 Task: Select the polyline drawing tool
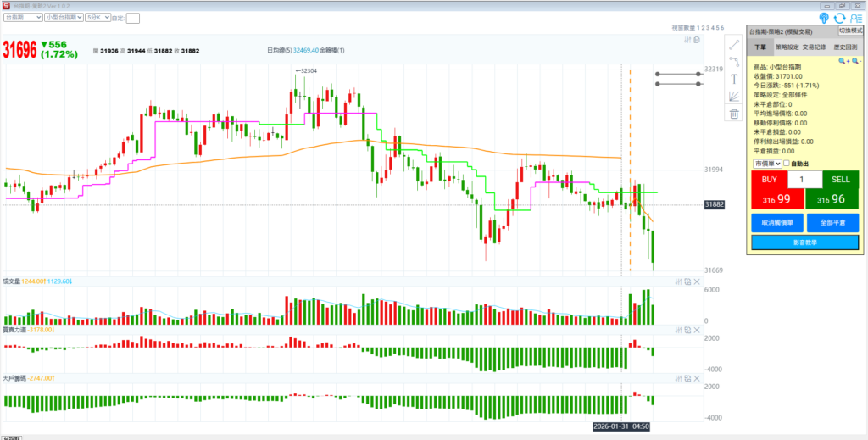(x=734, y=62)
